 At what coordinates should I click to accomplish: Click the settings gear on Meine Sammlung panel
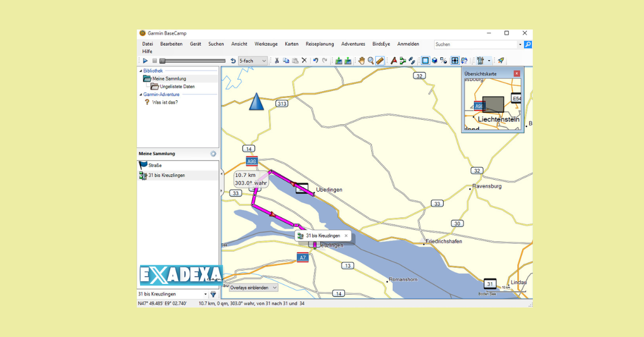click(x=213, y=154)
